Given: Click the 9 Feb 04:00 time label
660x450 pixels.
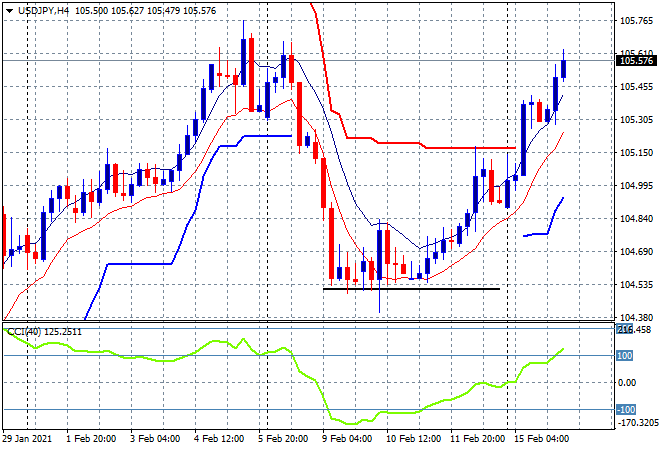Looking at the screenshot, I should pyautogui.click(x=347, y=439).
